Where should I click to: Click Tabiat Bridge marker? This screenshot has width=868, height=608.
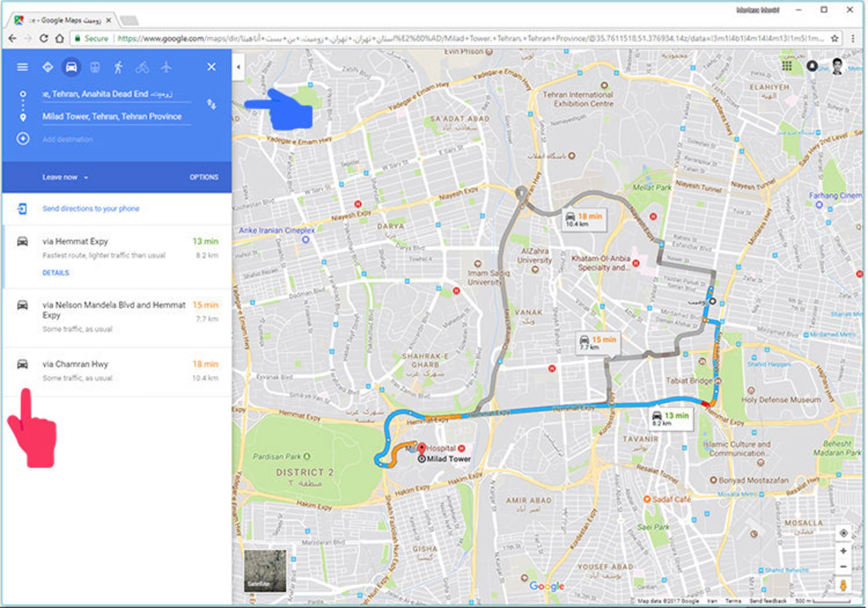coord(718,380)
